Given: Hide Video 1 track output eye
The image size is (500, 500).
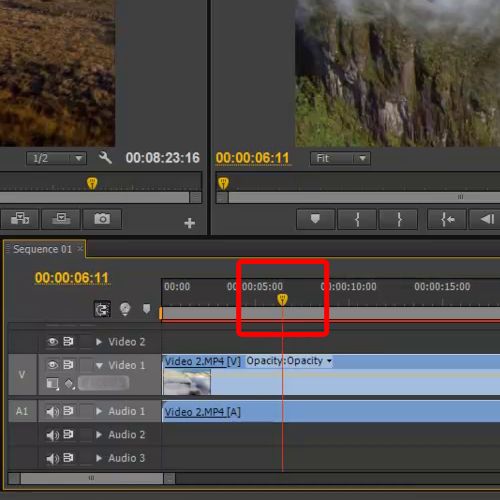Looking at the screenshot, I should [53, 365].
